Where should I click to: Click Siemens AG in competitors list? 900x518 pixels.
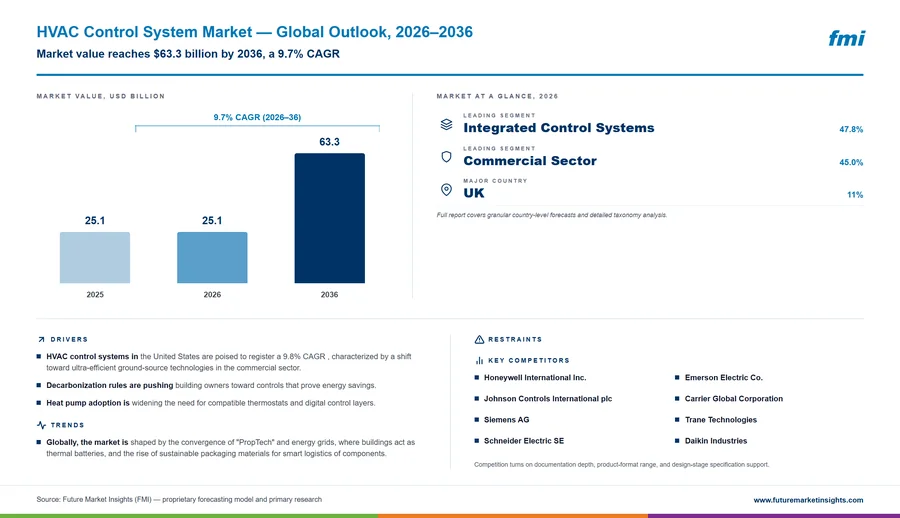tap(506, 420)
